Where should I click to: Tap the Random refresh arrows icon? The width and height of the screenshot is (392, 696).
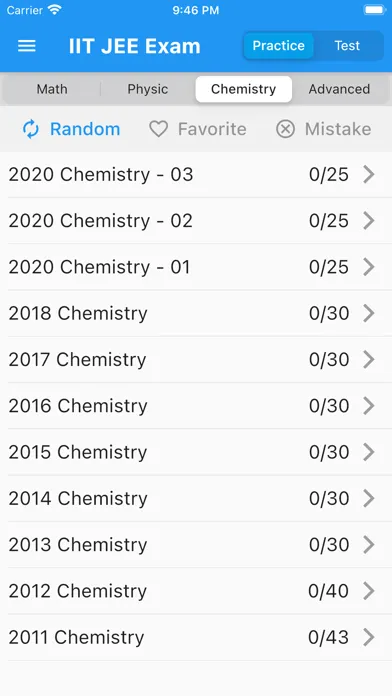(31, 129)
